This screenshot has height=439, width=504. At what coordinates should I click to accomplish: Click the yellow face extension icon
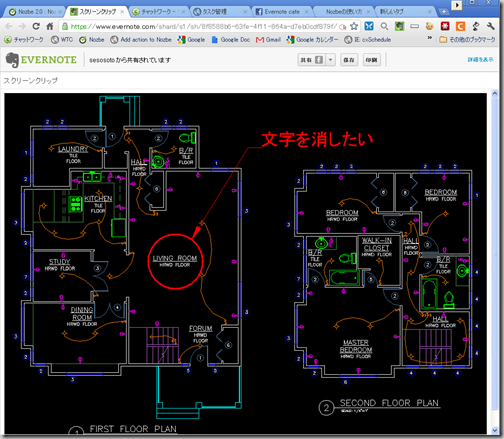(430, 26)
